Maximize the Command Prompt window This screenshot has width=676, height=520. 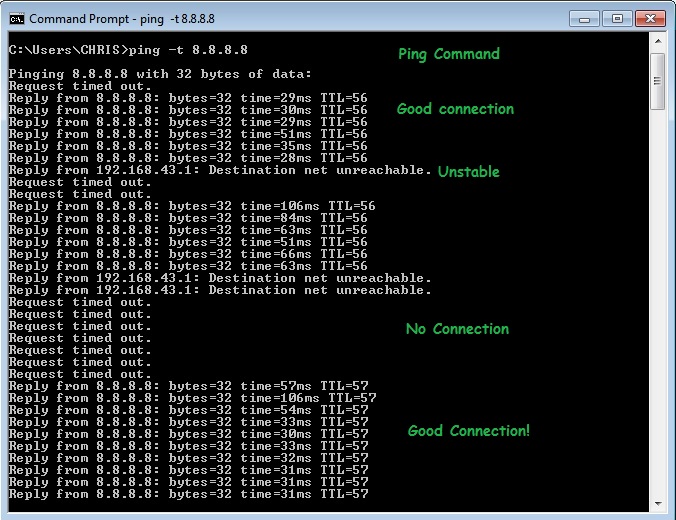pos(617,19)
